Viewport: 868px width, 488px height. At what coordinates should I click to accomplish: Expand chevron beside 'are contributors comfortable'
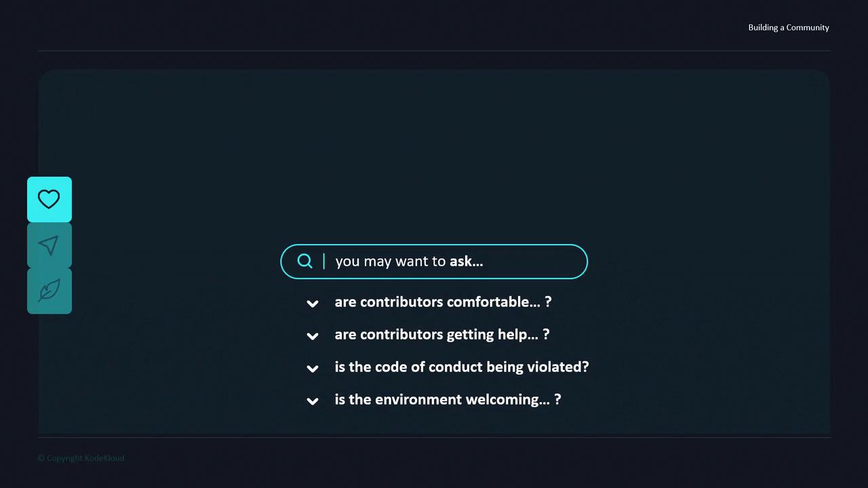313,304
